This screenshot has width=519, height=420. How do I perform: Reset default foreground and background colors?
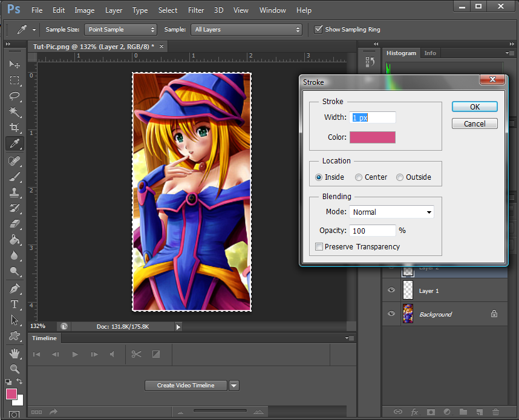pos(8,382)
